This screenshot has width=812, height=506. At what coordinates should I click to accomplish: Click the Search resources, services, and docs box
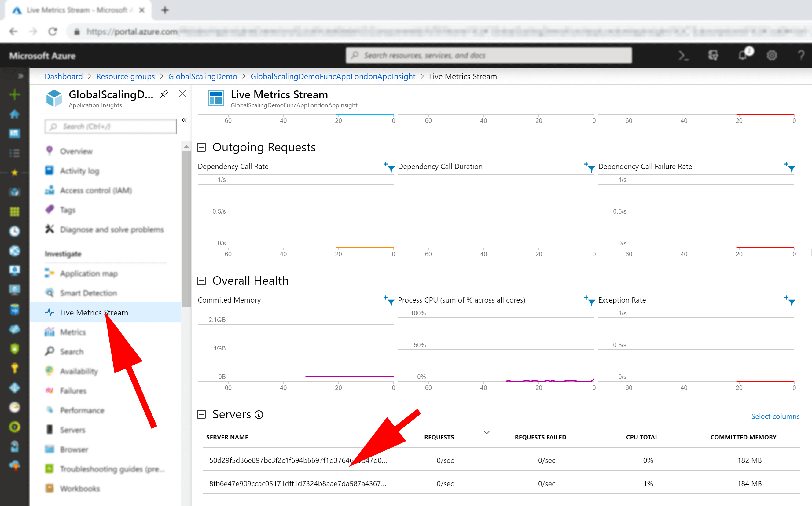(489, 55)
